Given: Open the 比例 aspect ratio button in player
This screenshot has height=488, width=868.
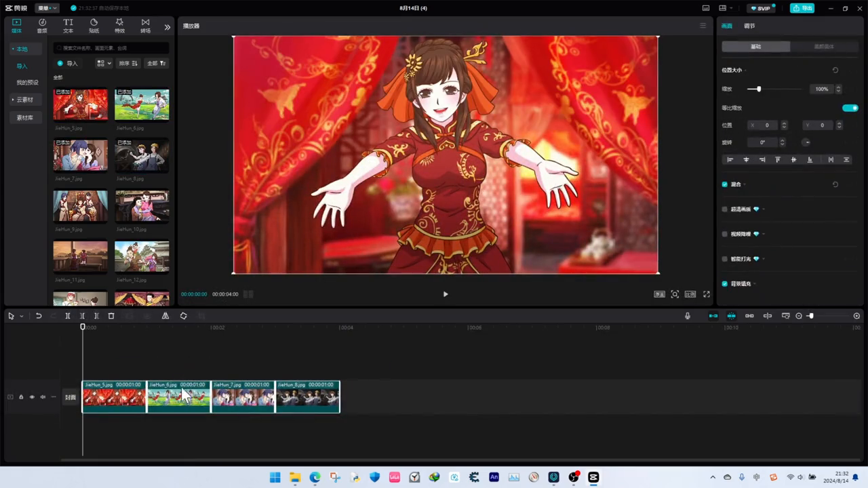Looking at the screenshot, I should pyautogui.click(x=690, y=294).
